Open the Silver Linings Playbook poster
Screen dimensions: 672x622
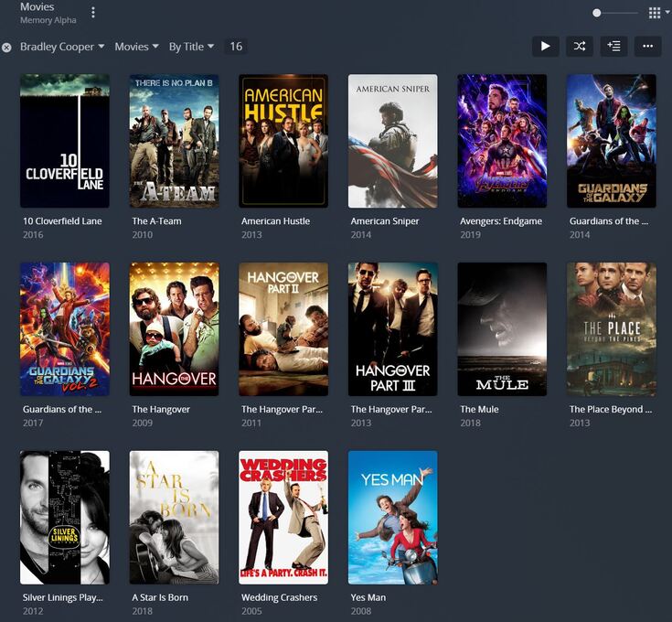[65, 518]
